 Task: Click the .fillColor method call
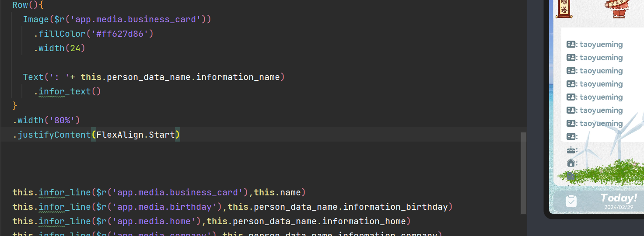pyautogui.click(x=59, y=34)
